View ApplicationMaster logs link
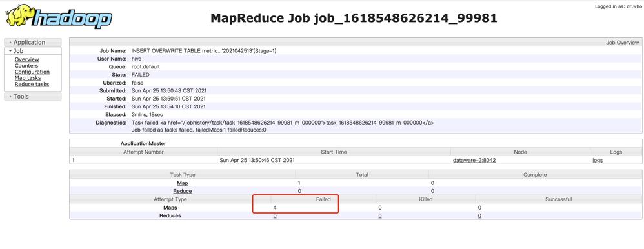The height and width of the screenshot is (249, 644). [x=598, y=160]
